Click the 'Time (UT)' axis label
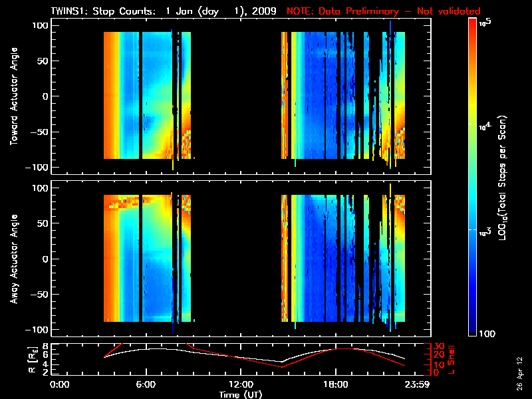The width and height of the screenshot is (532, 399). [240, 394]
